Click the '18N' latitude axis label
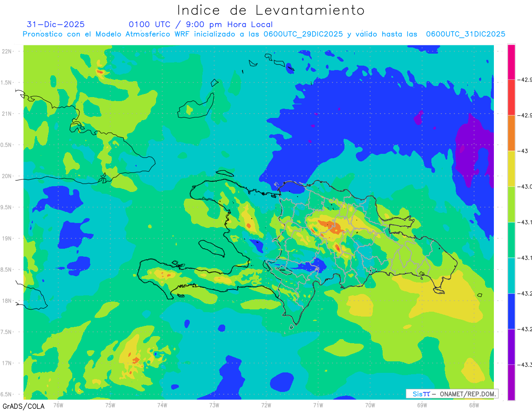 (7, 301)
